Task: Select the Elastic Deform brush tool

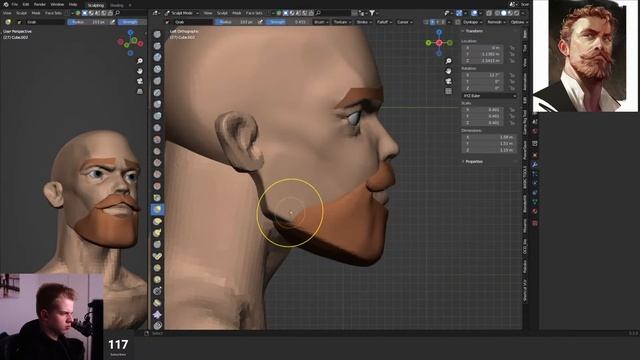Action: coord(157,221)
